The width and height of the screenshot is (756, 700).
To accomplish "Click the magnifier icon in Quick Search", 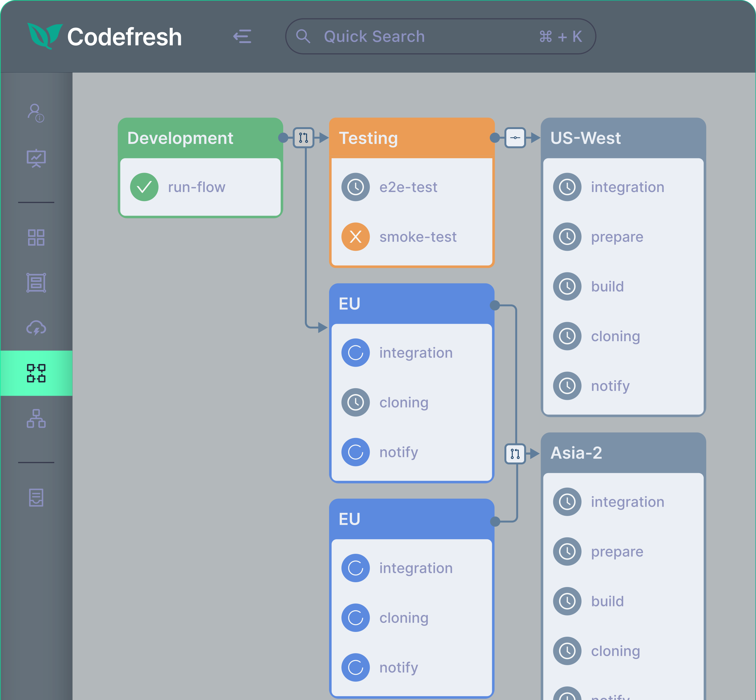I will tap(303, 36).
